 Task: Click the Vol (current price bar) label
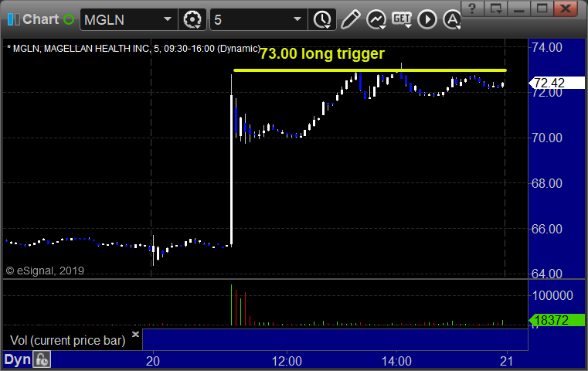[67, 341]
